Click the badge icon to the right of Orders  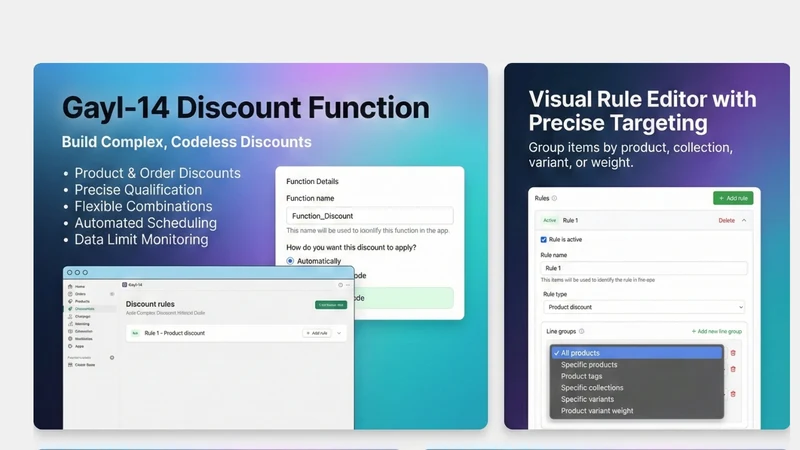click(112, 294)
